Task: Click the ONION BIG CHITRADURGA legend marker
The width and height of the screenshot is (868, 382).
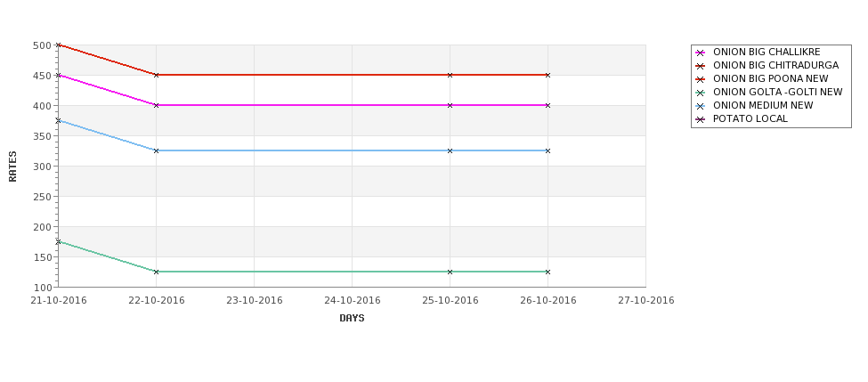Action: [x=701, y=66]
